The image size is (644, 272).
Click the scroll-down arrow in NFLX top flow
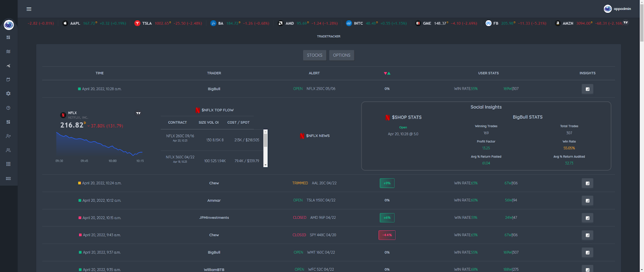coord(265,165)
